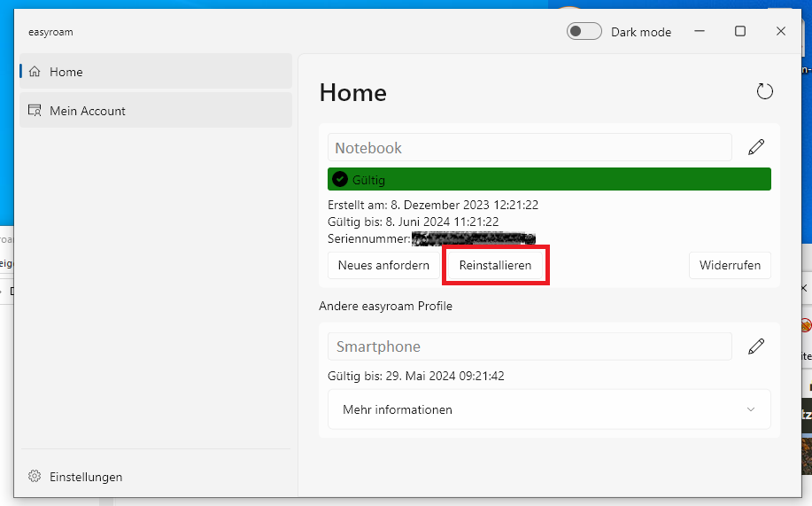The height and width of the screenshot is (506, 812).
Task: Click the gear icon beside Einstellungen
Action: tap(35, 476)
